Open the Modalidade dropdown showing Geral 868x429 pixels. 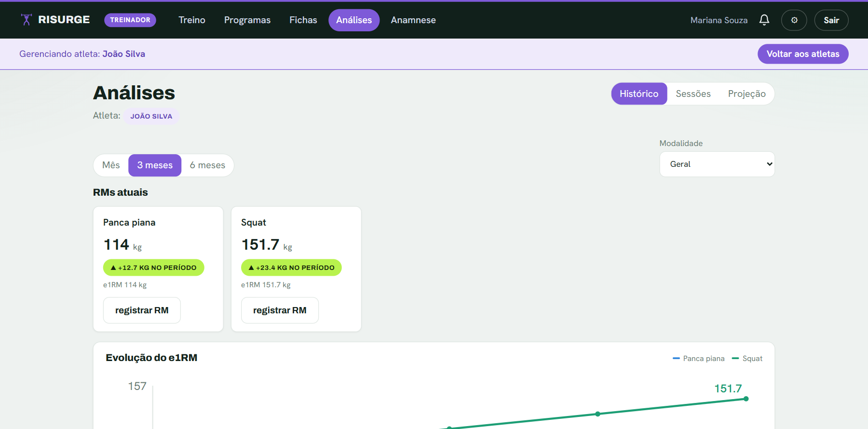[717, 164]
